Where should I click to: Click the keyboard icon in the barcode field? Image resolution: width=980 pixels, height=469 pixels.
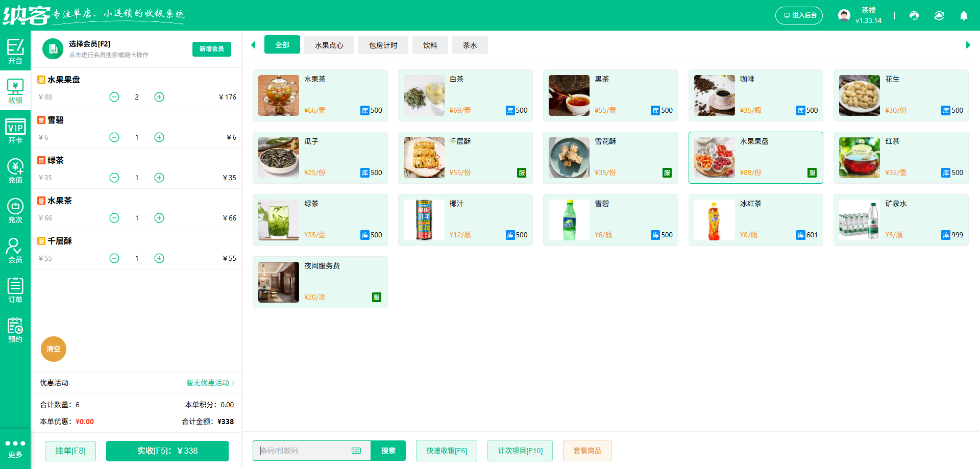356,451
